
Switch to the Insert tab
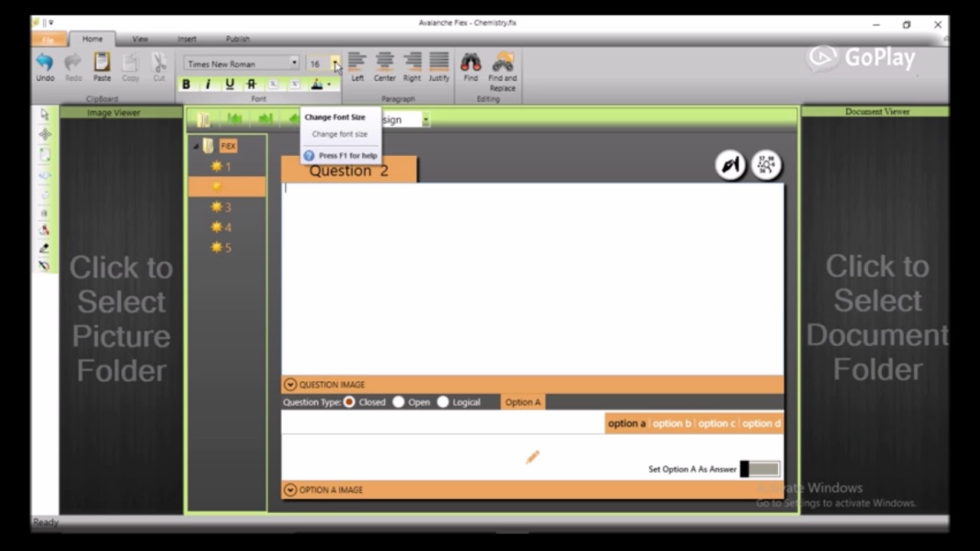pos(187,39)
